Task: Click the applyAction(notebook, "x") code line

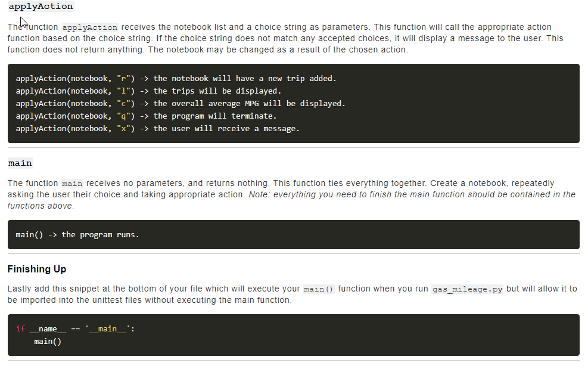Action: point(157,128)
